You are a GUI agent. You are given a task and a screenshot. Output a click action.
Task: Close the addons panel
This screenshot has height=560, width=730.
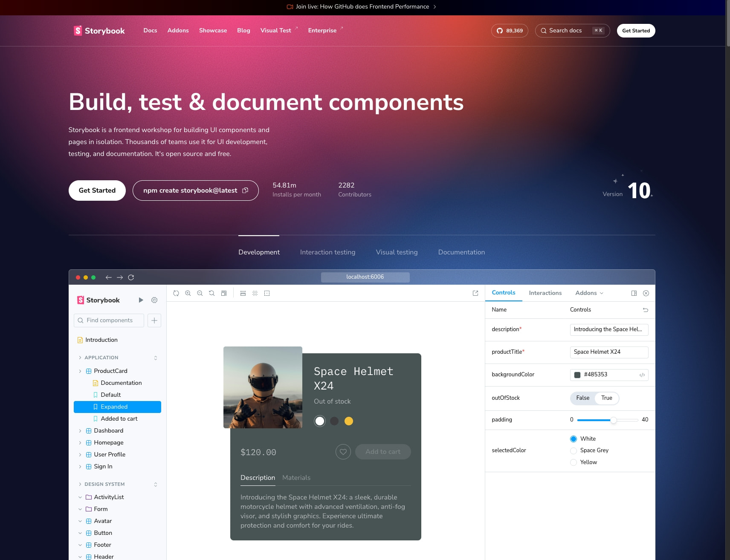pyautogui.click(x=646, y=293)
